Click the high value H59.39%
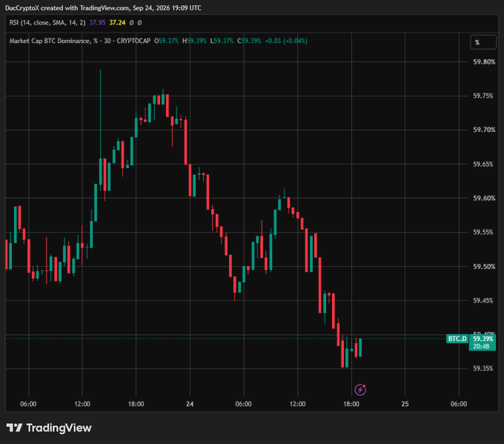Screen dimensions: 504x444 [194, 41]
